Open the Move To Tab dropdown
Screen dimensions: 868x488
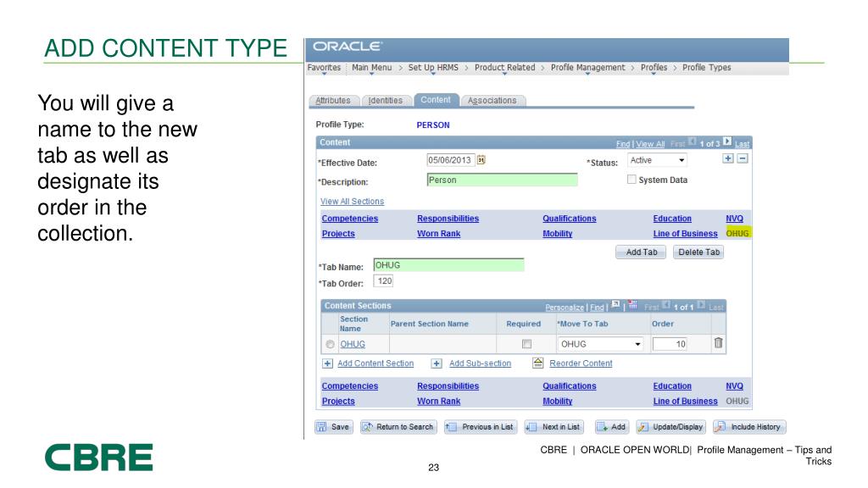point(601,344)
